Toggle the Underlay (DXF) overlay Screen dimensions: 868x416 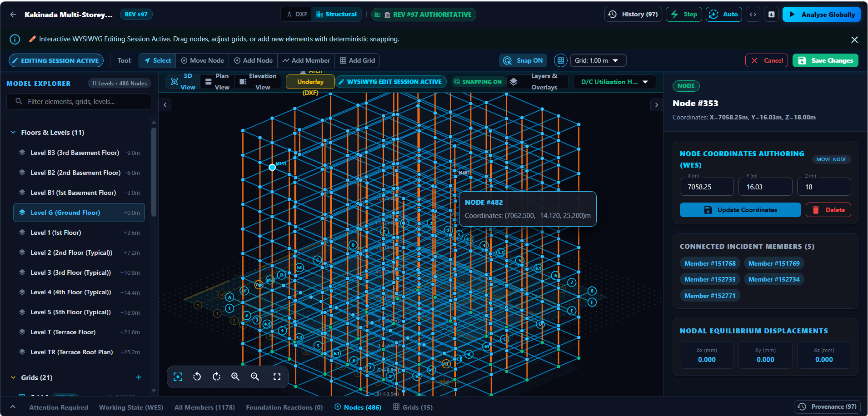point(310,82)
